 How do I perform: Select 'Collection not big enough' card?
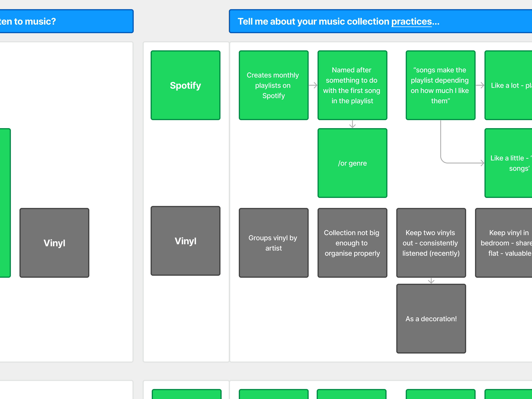point(352,243)
